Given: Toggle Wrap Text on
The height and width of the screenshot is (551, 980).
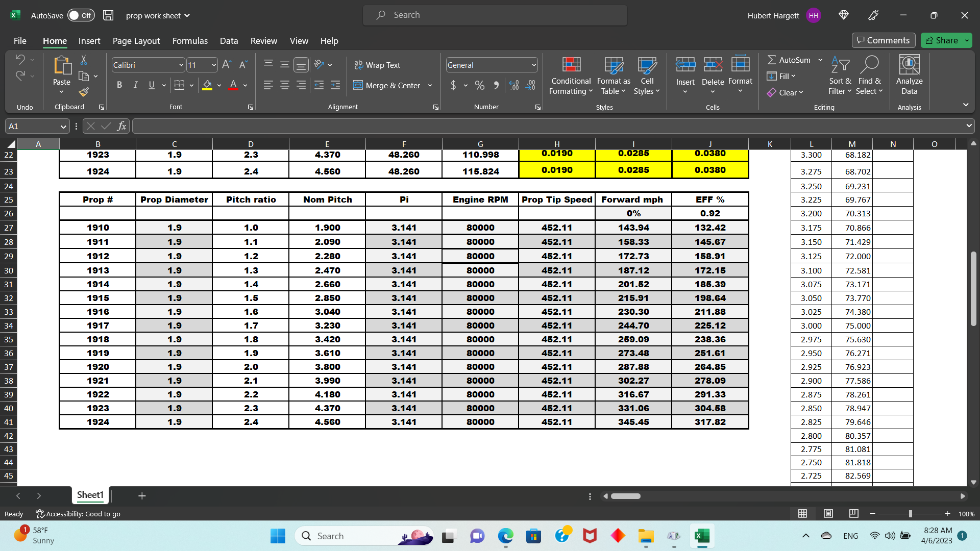Looking at the screenshot, I should coord(378,65).
